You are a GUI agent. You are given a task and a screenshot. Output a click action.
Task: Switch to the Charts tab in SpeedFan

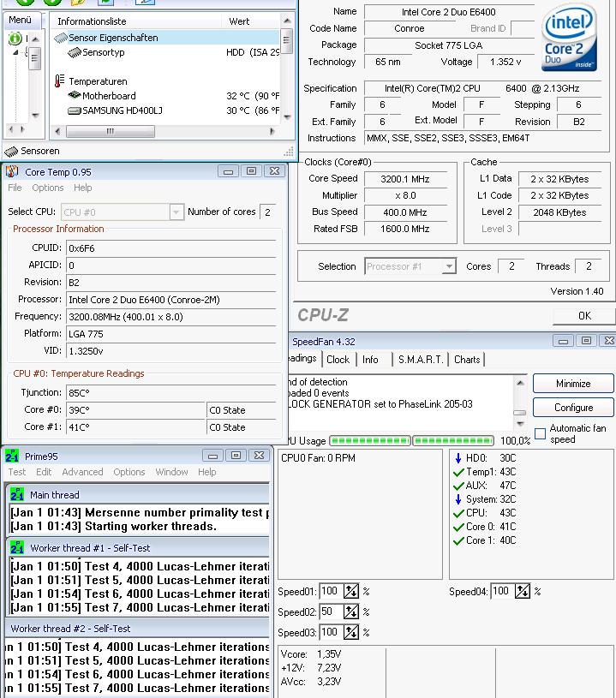coord(467,359)
